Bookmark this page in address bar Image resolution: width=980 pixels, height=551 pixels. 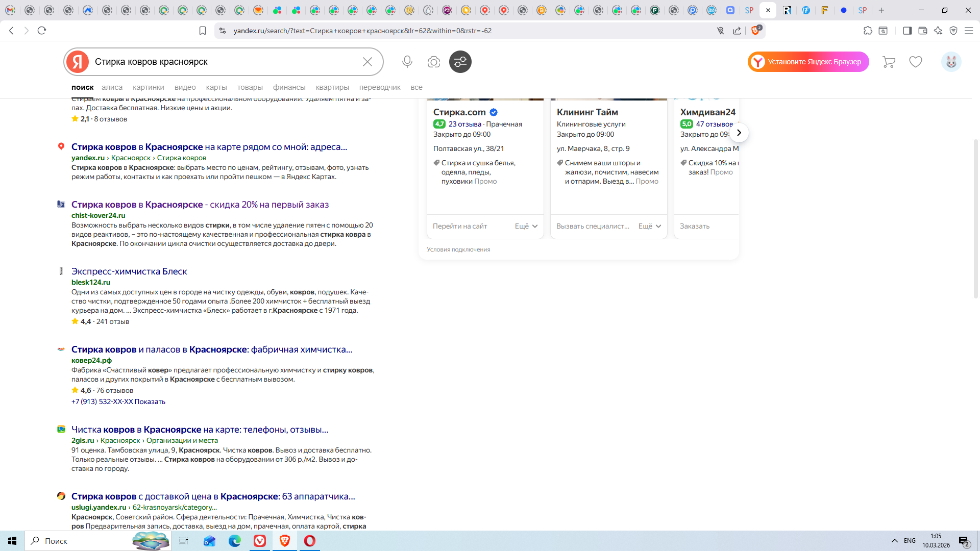(203, 31)
